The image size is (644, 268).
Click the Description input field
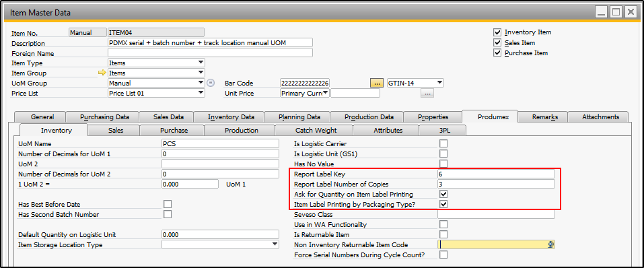click(210, 42)
